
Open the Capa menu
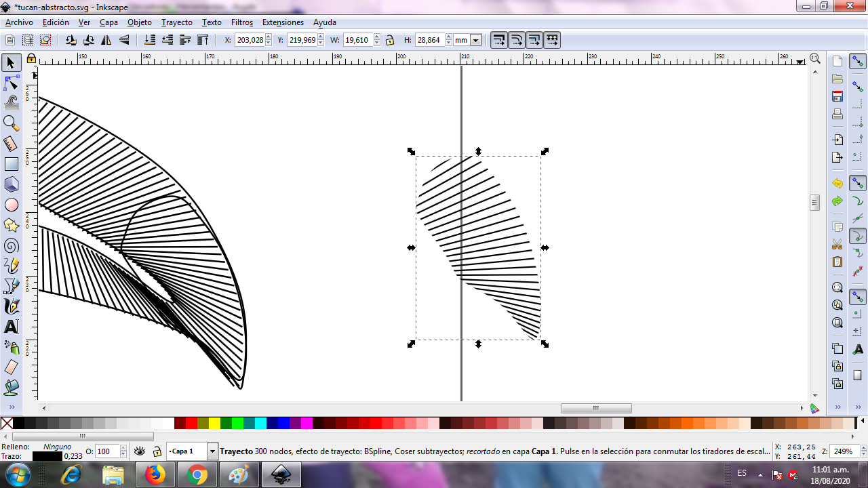coord(108,22)
